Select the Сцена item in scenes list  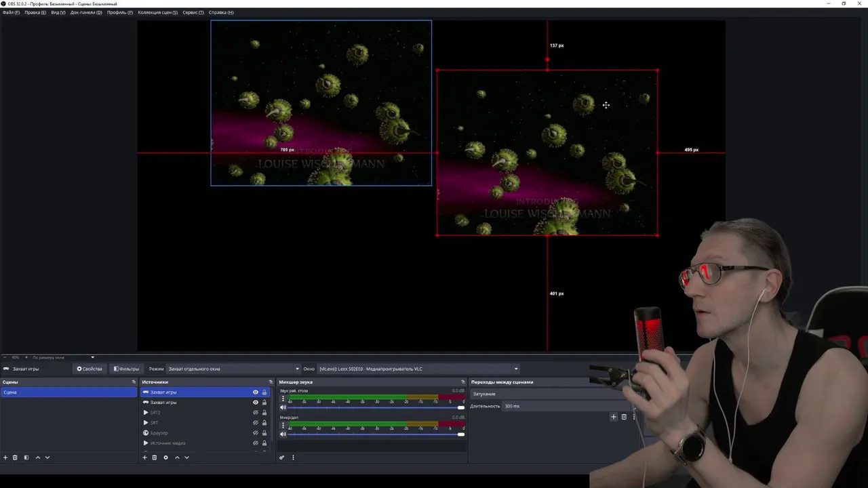click(68, 392)
